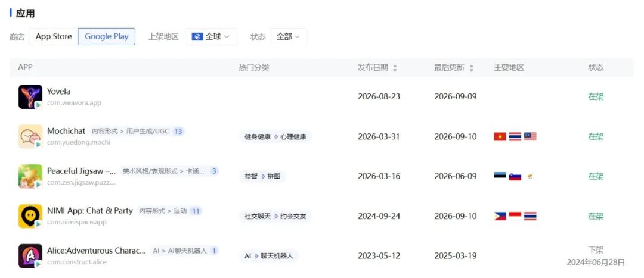Click the 在架 status of Yovela

pos(596,97)
